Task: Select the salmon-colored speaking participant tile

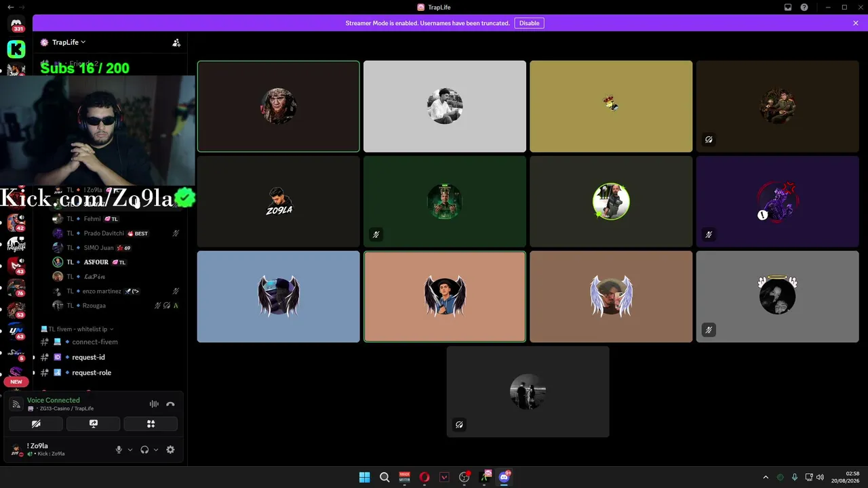Action: [445, 297]
